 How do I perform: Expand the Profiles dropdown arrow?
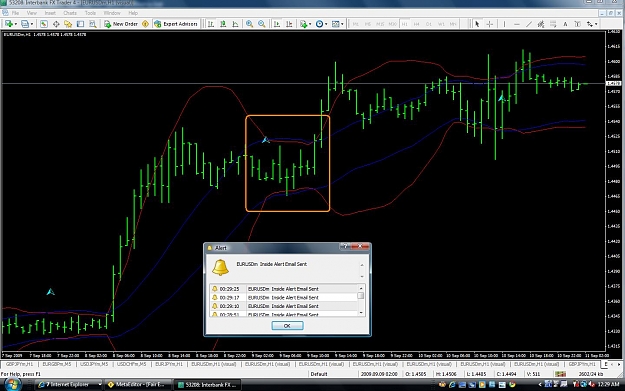coord(32,24)
